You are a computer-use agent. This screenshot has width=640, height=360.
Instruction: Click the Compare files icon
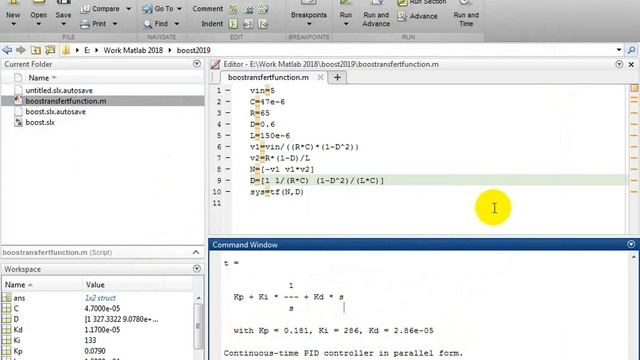click(85, 9)
